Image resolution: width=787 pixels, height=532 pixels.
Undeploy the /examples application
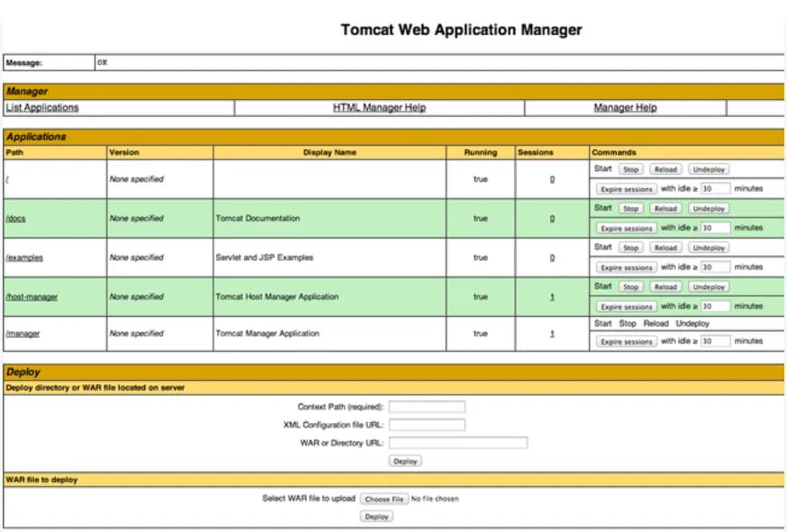click(x=709, y=248)
